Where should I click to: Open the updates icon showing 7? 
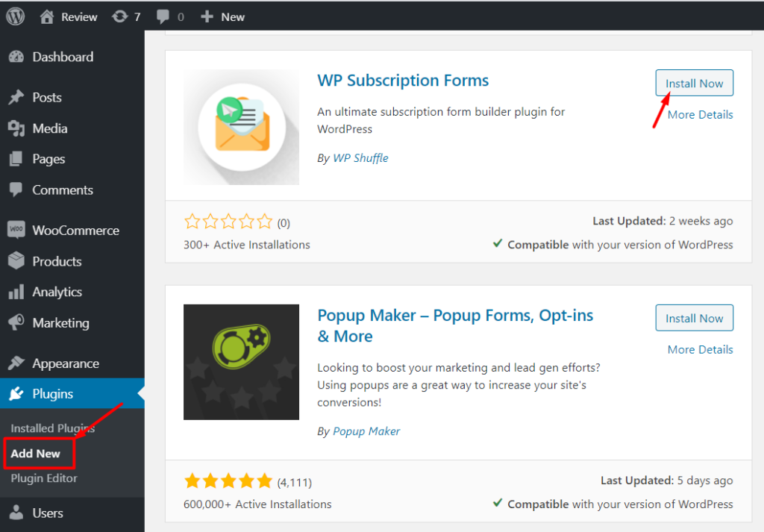tap(119, 16)
